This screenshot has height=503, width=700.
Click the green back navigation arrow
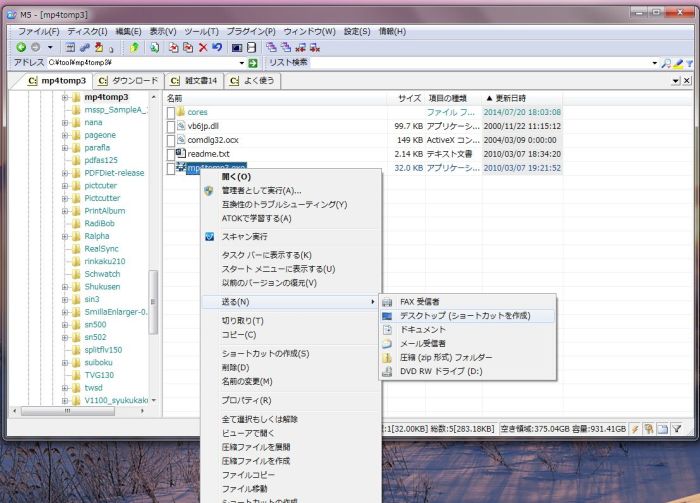click(21, 47)
